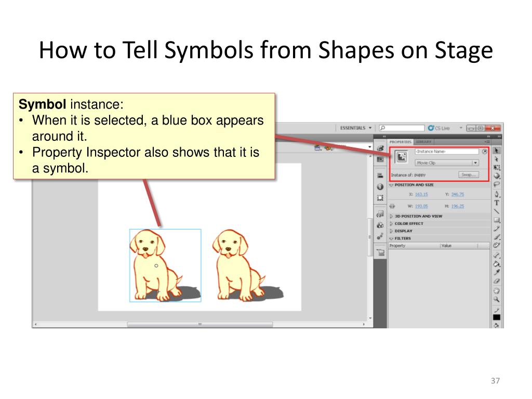Select the Bone tool
This screenshot has width=532, height=399.
pyautogui.click(x=496, y=255)
